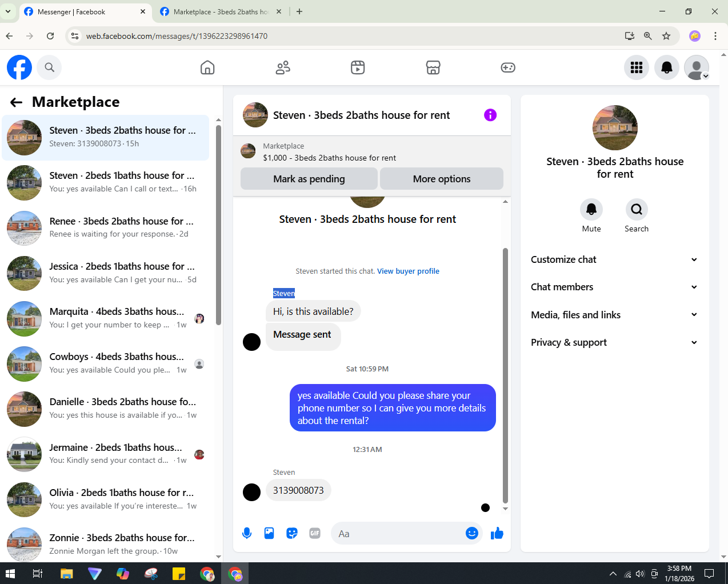This screenshot has width=728, height=584.
Task: Click browser reload button
Action: (x=50, y=36)
